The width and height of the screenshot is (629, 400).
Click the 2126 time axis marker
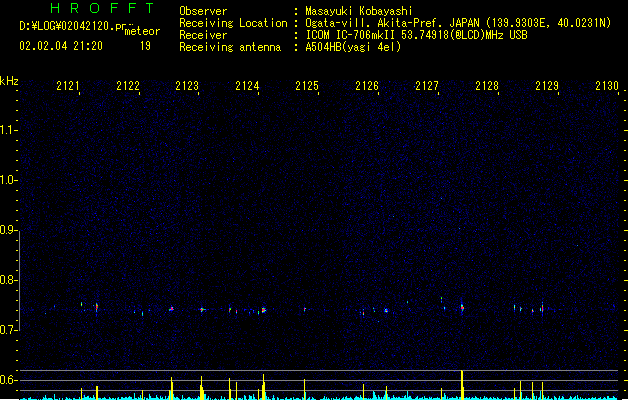[367, 86]
